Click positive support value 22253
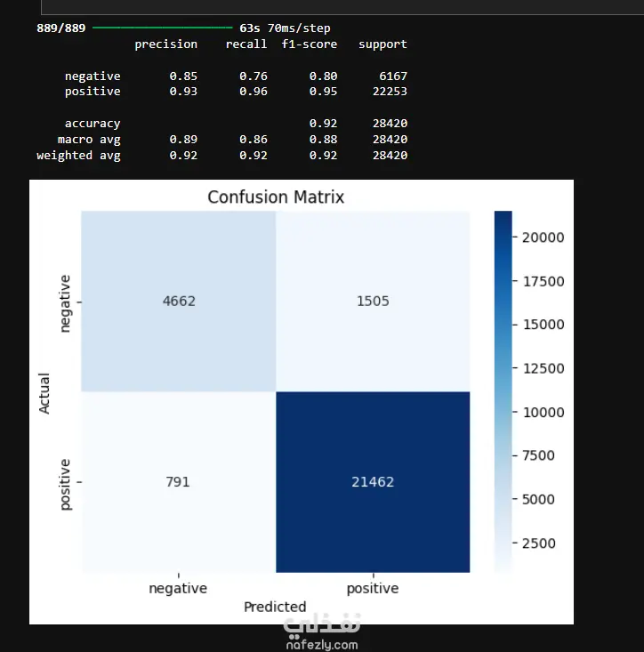Image resolution: width=644 pixels, height=652 pixels. tap(390, 91)
